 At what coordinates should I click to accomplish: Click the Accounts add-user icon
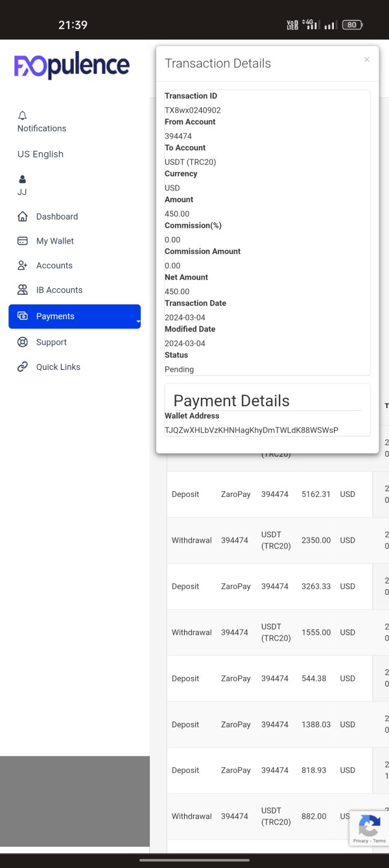click(23, 266)
